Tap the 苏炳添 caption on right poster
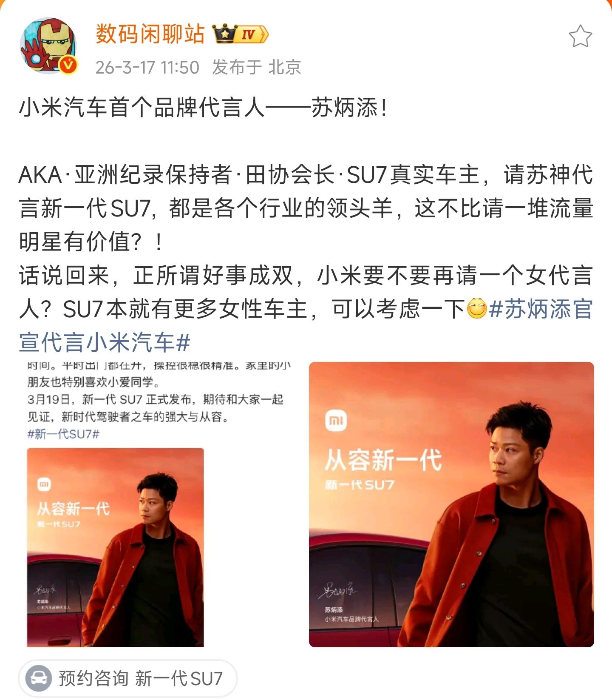 pyautogui.click(x=334, y=609)
